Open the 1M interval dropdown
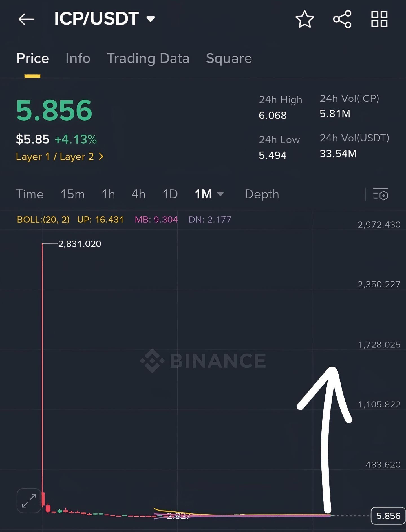406x532 pixels. click(x=209, y=194)
